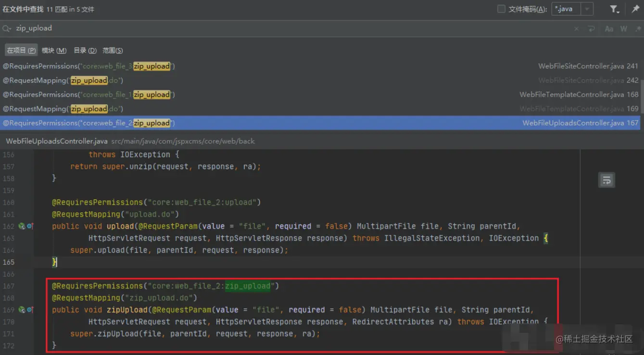
Task: Click super.upload call on line 164
Action: pos(179,250)
